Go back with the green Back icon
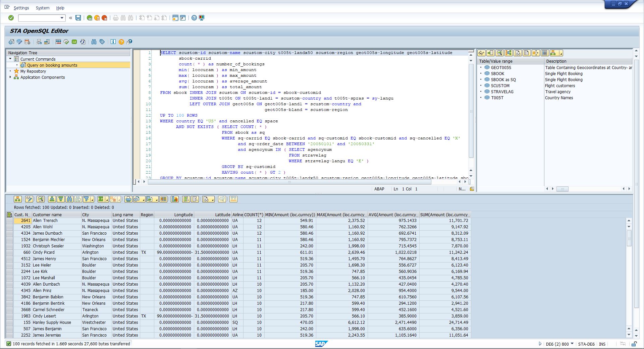The image size is (644, 349). coord(90,18)
